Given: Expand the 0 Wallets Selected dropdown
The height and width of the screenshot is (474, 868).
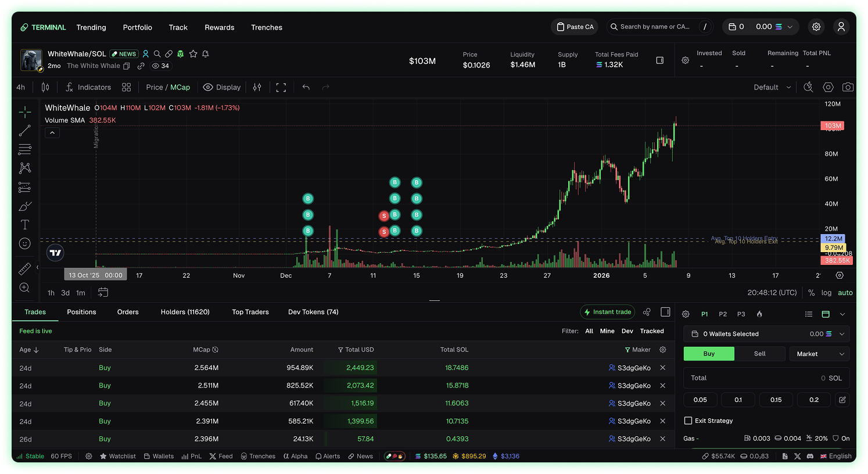Looking at the screenshot, I should click(766, 334).
